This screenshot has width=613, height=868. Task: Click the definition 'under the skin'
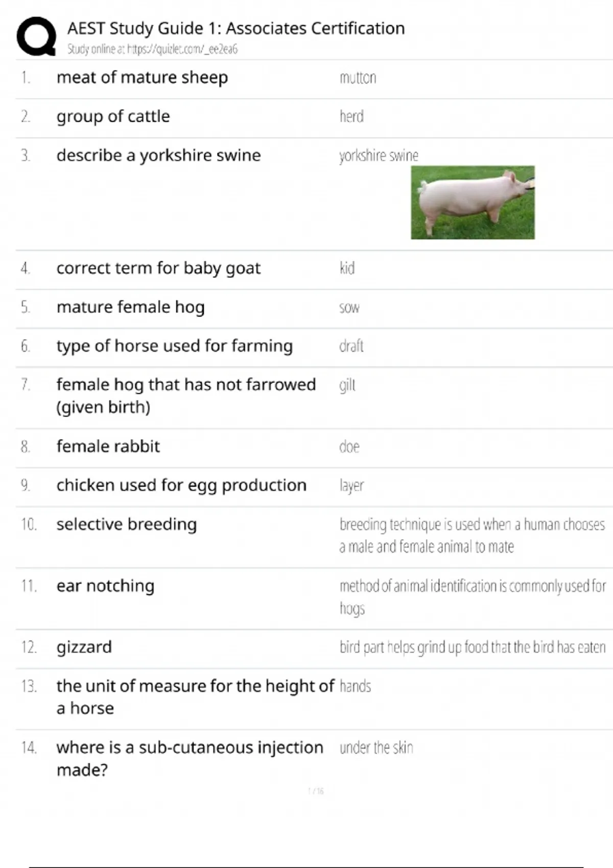tap(376, 748)
